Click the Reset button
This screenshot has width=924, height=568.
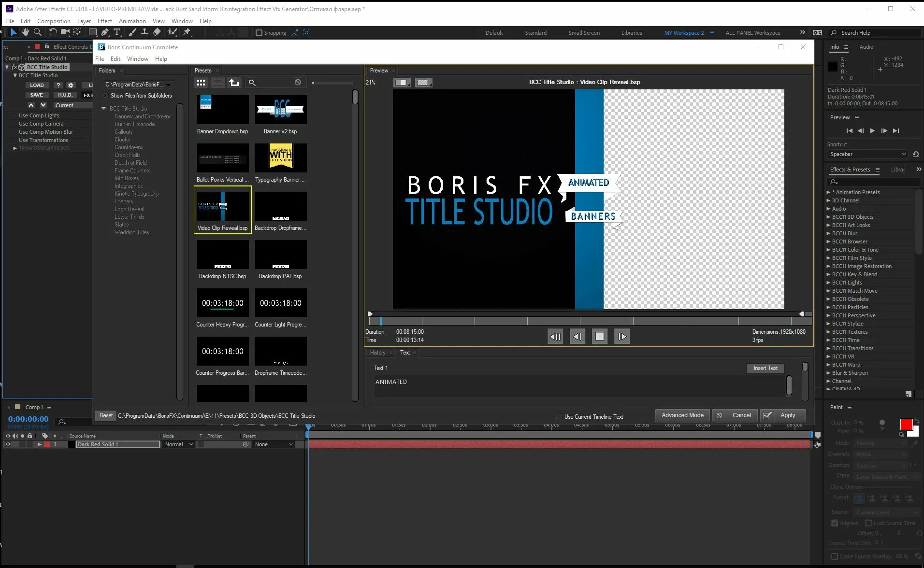pos(106,415)
